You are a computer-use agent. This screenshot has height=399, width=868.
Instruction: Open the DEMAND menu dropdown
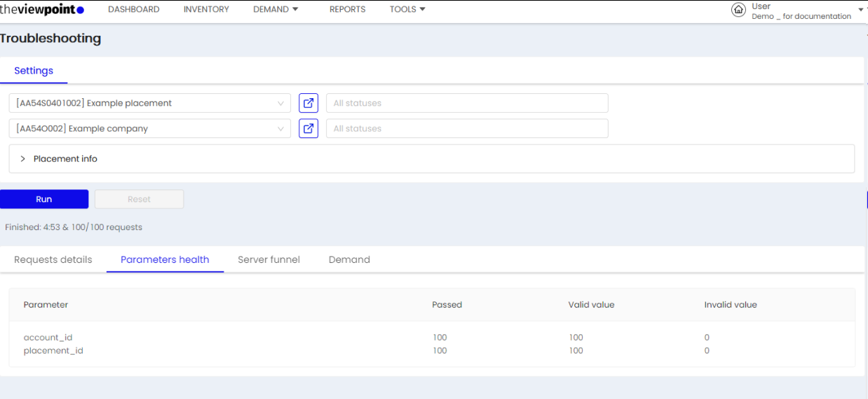(276, 10)
